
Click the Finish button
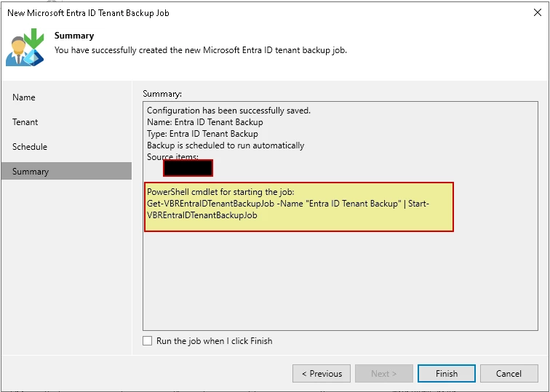[447, 373]
